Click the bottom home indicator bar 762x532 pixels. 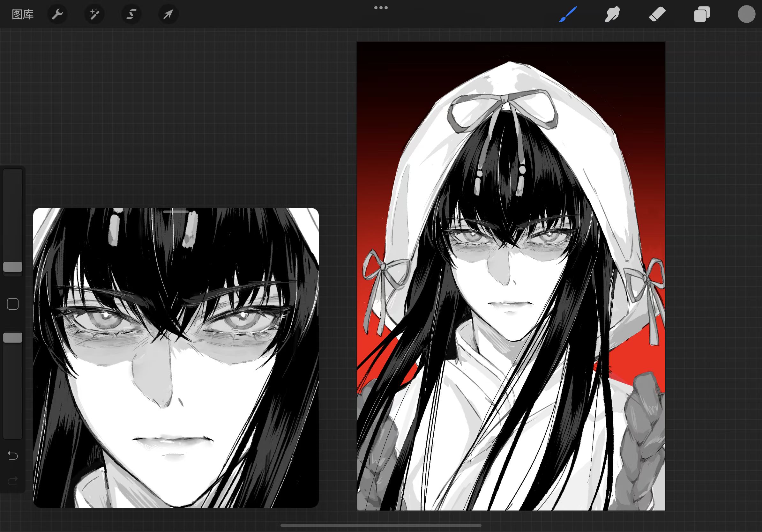[381, 525]
